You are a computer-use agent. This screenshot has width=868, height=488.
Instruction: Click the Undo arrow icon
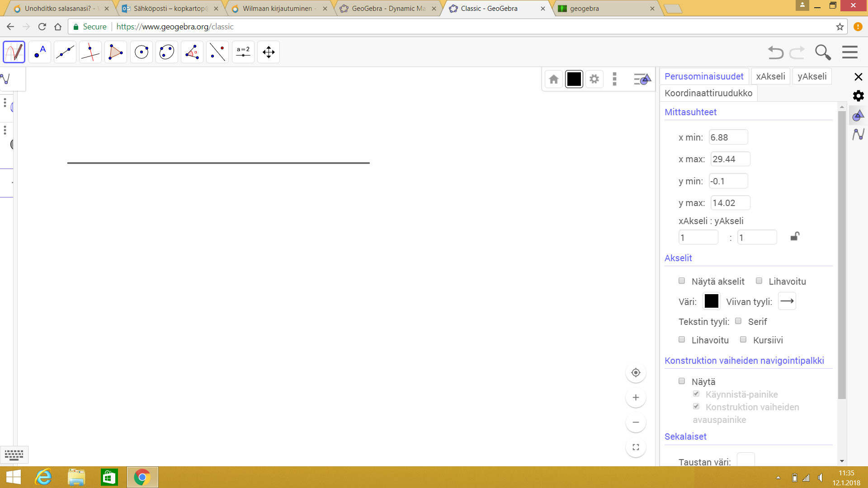click(776, 52)
